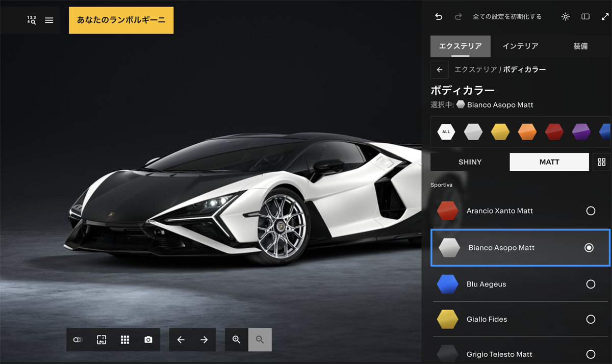Switch color list to grid view
612x364 pixels.
pyautogui.click(x=602, y=162)
